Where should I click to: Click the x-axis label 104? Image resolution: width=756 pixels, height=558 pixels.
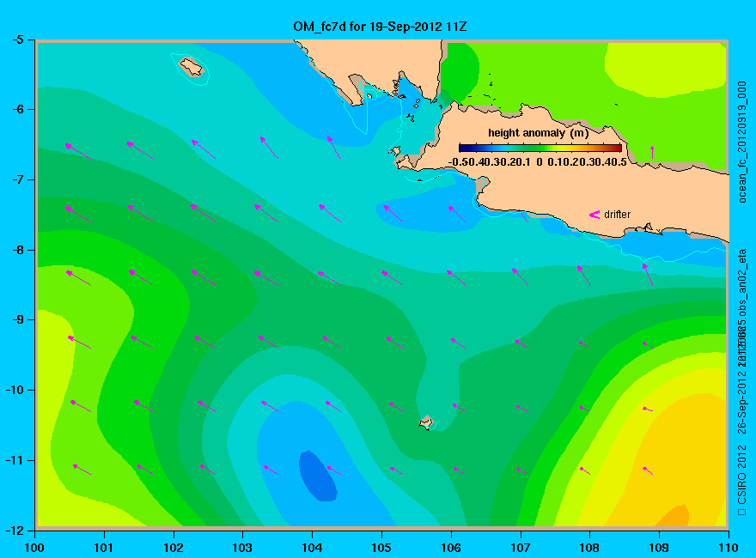[x=312, y=548]
